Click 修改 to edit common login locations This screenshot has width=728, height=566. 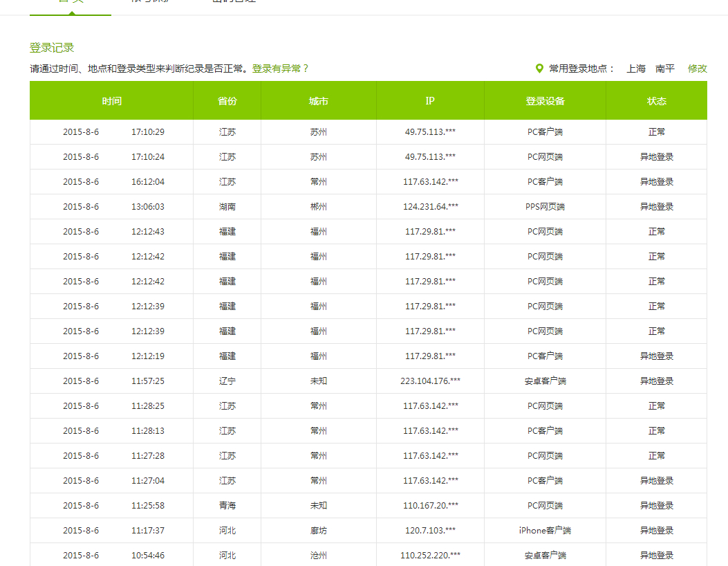[x=698, y=69]
